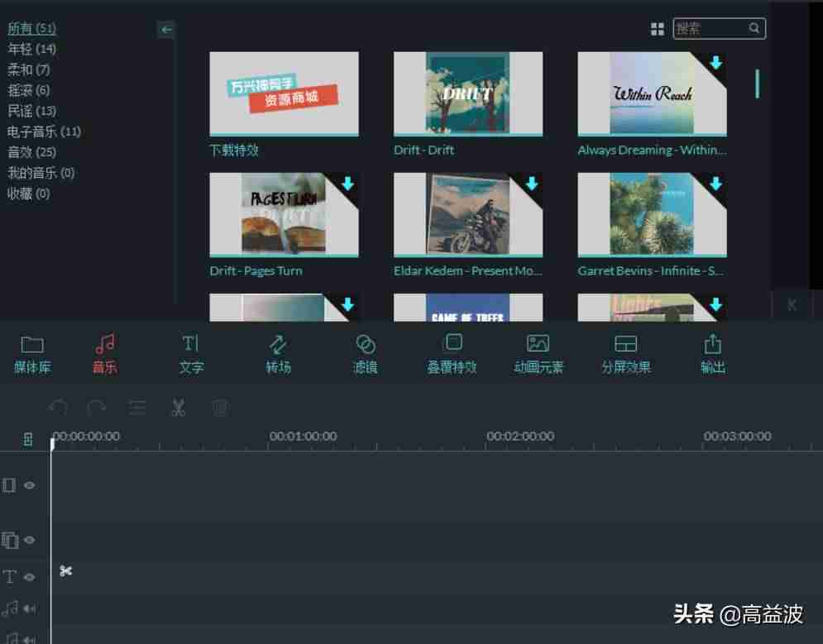Click the scissors split tool in toolbar

click(179, 407)
